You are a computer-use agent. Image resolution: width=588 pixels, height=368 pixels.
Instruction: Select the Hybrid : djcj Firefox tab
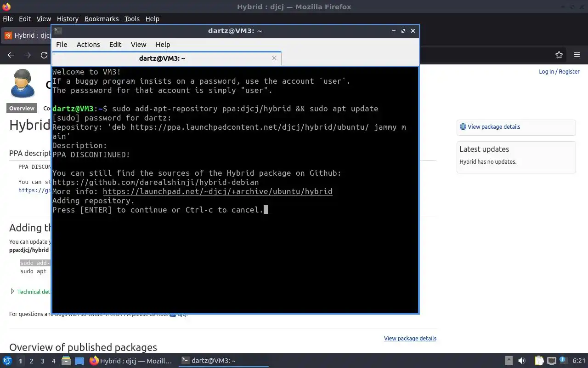coord(27,35)
